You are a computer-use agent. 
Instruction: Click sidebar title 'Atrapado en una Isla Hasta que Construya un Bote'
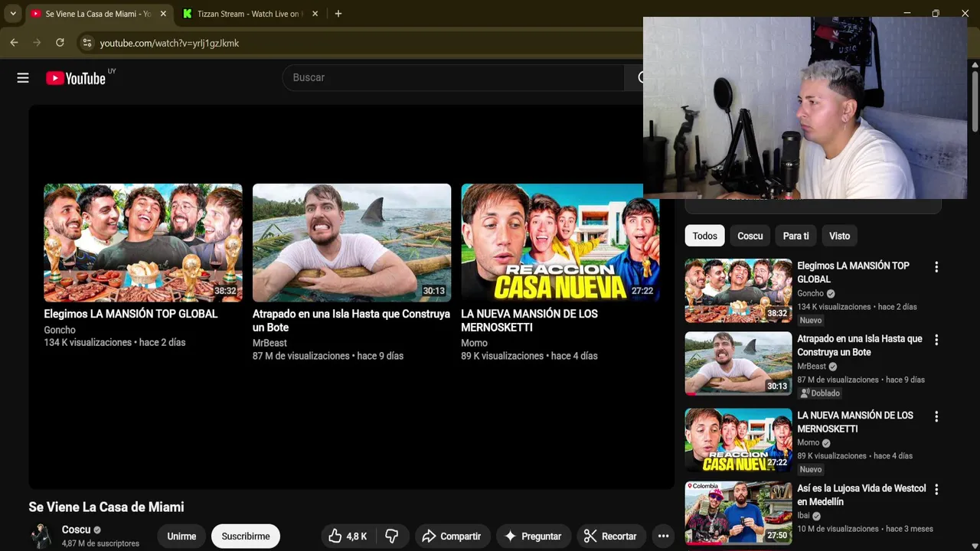pyautogui.click(x=860, y=345)
